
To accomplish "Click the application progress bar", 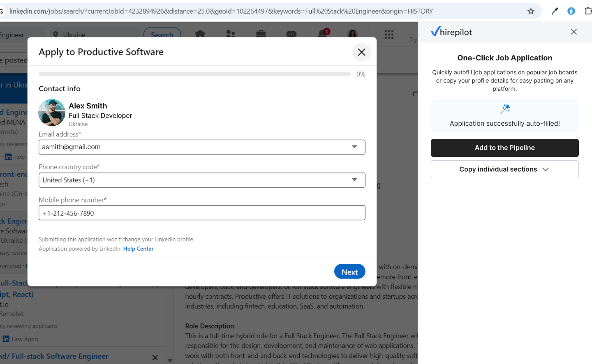I will 194,74.
